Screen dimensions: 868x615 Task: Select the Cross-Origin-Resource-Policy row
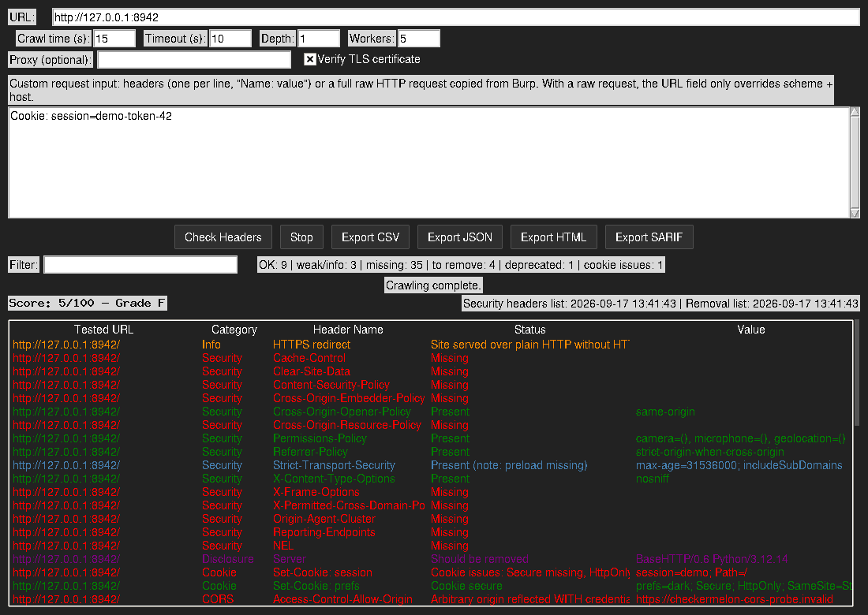431,425
